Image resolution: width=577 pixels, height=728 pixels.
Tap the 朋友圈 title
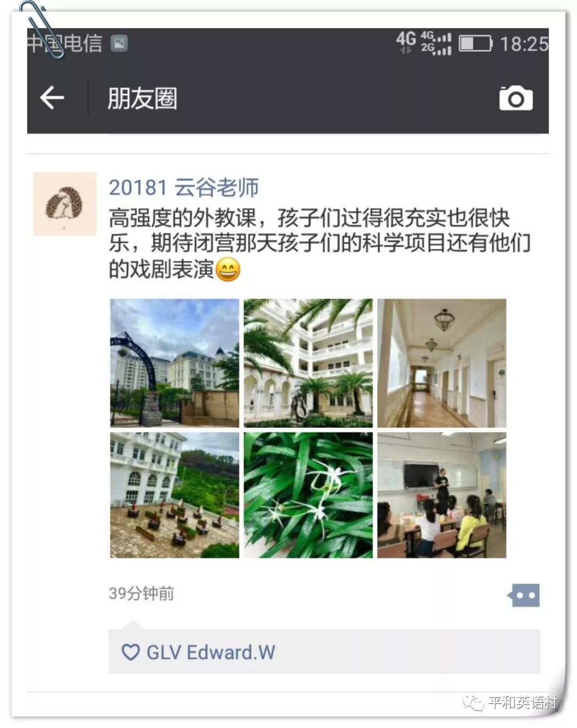[142, 99]
